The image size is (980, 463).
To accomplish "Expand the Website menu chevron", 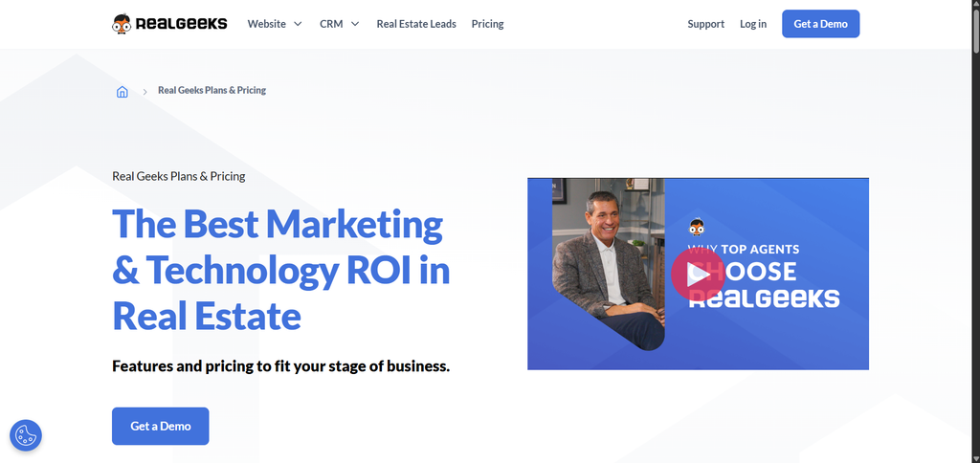I will [299, 24].
